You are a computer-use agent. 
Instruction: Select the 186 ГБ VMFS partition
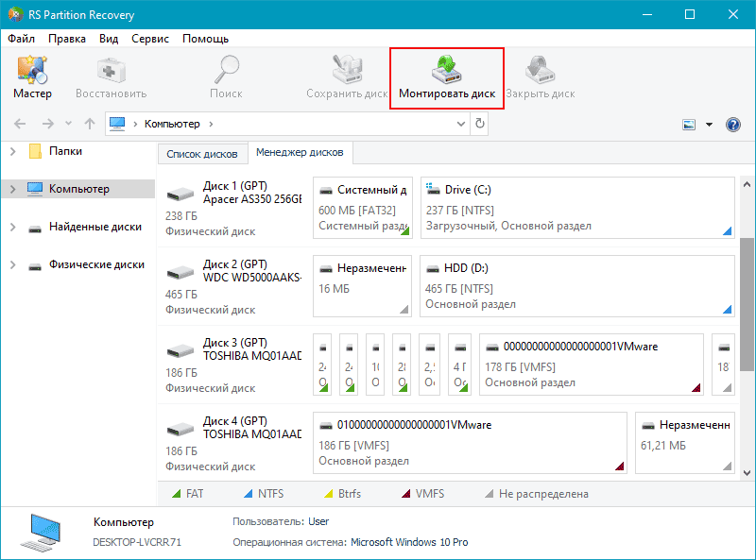coord(470,442)
